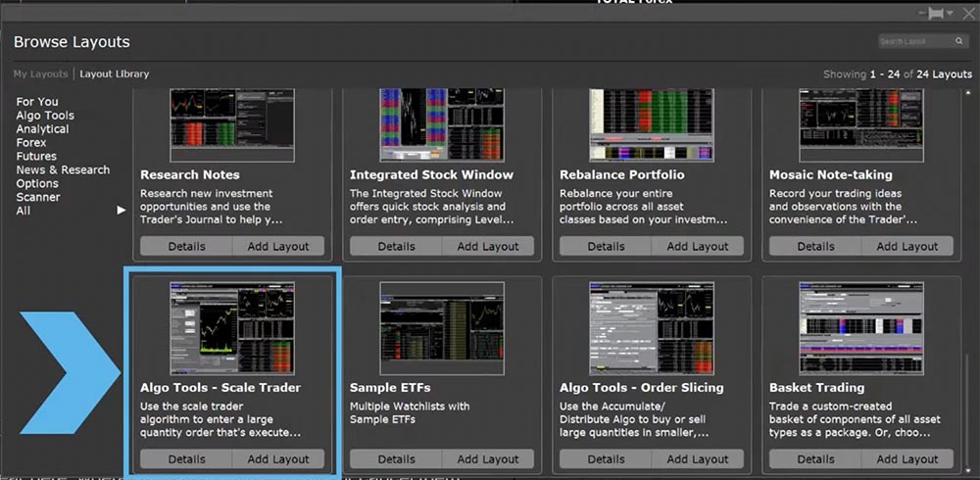
Task: Show Details for Rebalance Portfolio
Action: click(606, 246)
